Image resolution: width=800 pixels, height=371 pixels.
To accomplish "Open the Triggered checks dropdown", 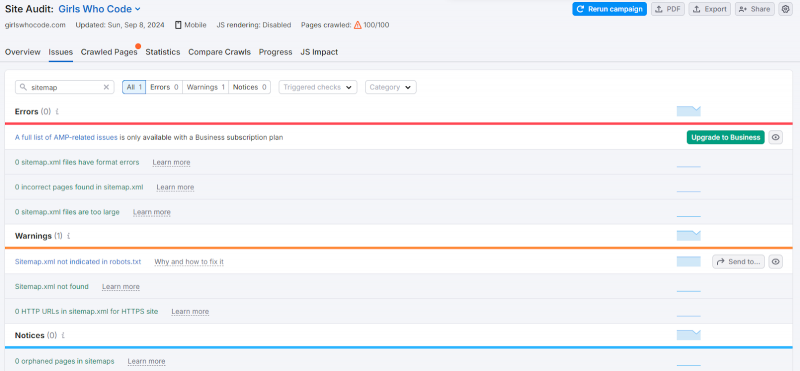I will click(x=318, y=87).
